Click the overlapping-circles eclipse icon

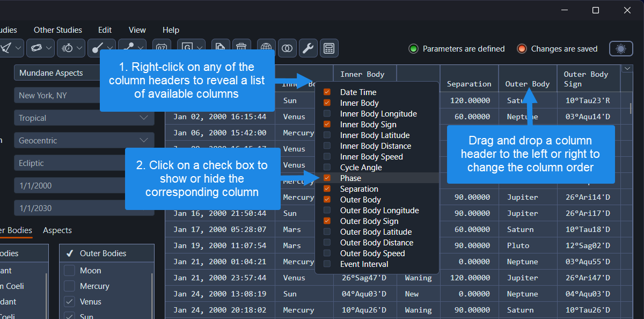pyautogui.click(x=287, y=48)
